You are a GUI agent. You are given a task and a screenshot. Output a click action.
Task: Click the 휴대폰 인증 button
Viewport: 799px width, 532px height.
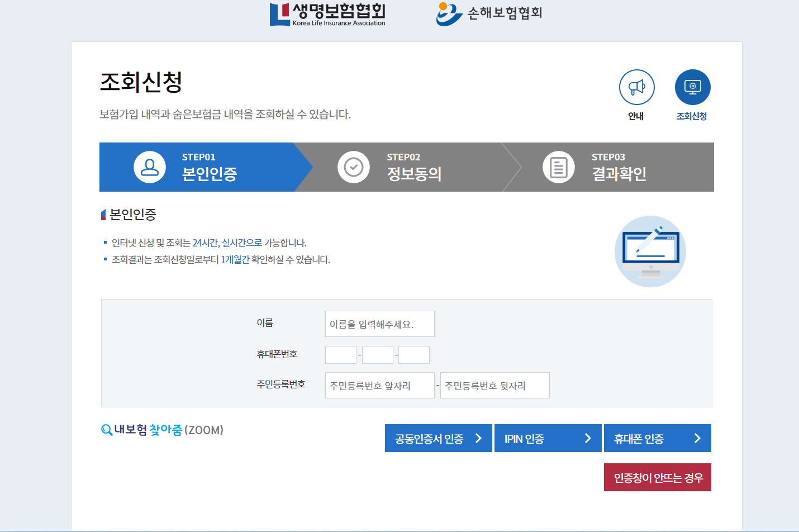click(657, 438)
